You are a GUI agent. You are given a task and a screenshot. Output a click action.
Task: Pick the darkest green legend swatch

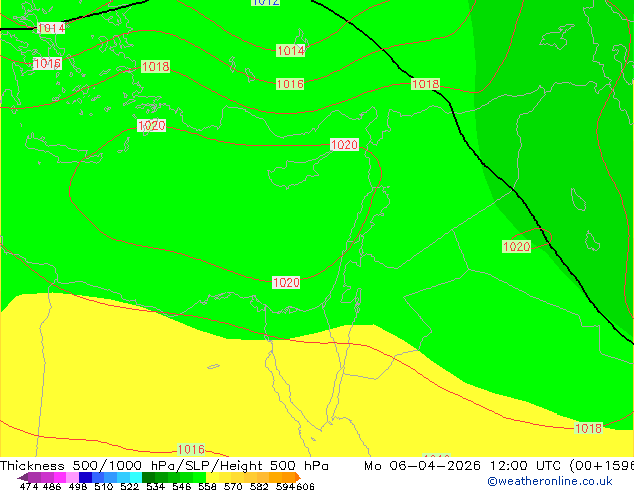(x=148, y=477)
